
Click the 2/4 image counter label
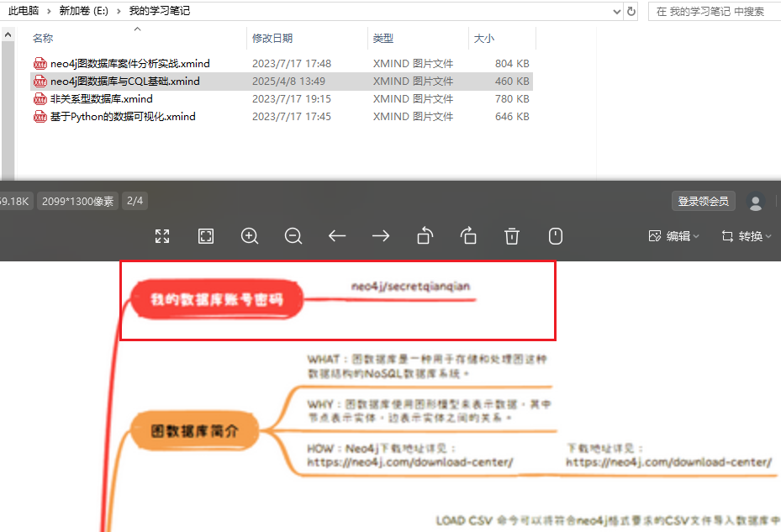pos(135,201)
